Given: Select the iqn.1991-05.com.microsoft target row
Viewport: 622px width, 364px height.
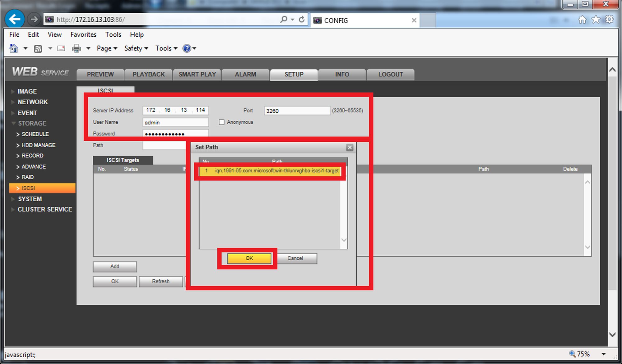Looking at the screenshot, I should click(270, 171).
